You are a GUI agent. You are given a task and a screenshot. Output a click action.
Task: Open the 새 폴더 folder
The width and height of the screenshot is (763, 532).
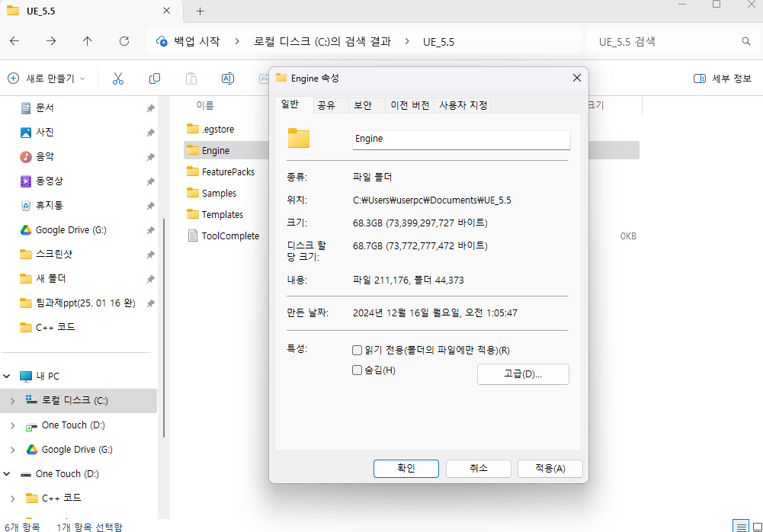50,278
